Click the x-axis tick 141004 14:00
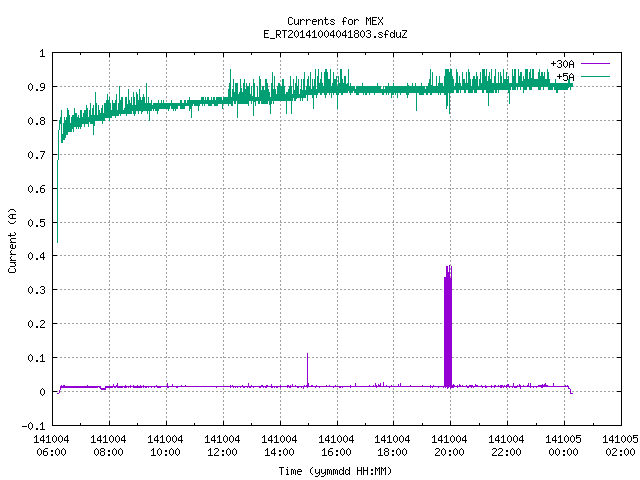 [x=279, y=446]
